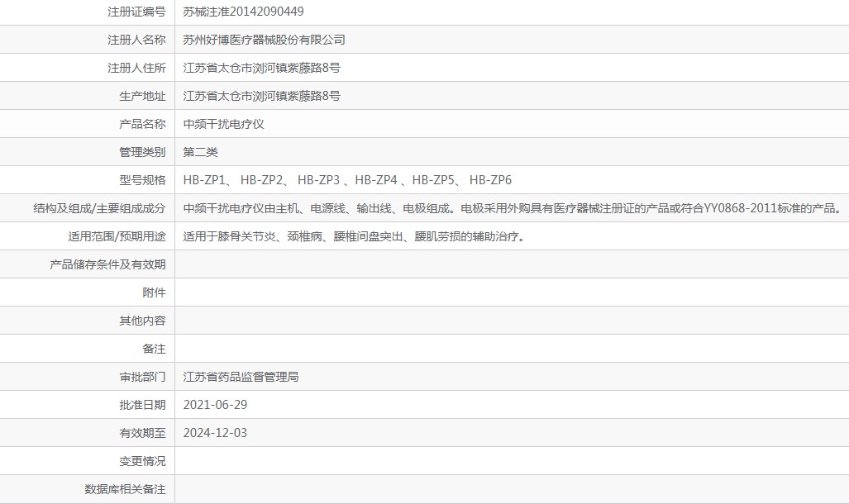Click the 有效期至 label
The image size is (849, 504).
tap(142, 433)
